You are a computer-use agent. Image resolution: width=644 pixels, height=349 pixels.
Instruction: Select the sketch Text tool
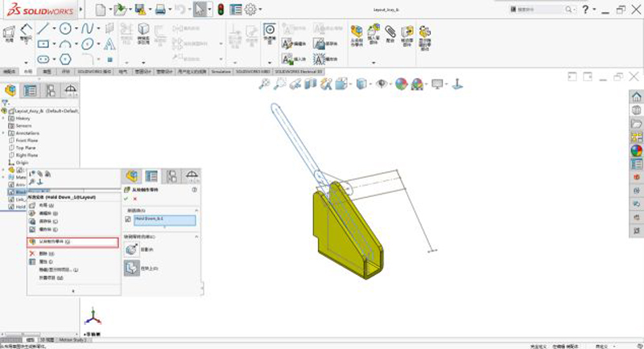click(109, 44)
